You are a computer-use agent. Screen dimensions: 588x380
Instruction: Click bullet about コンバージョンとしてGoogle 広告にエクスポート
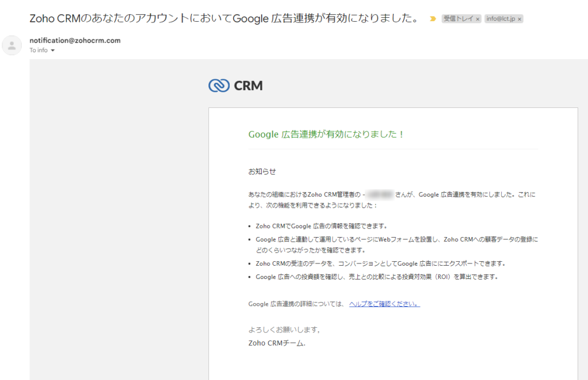pos(381,263)
